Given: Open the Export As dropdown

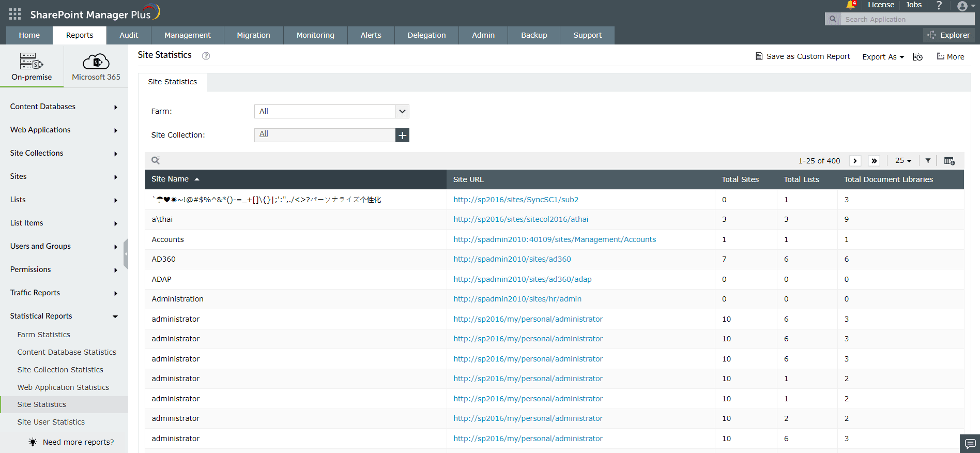Looking at the screenshot, I should click(x=883, y=57).
